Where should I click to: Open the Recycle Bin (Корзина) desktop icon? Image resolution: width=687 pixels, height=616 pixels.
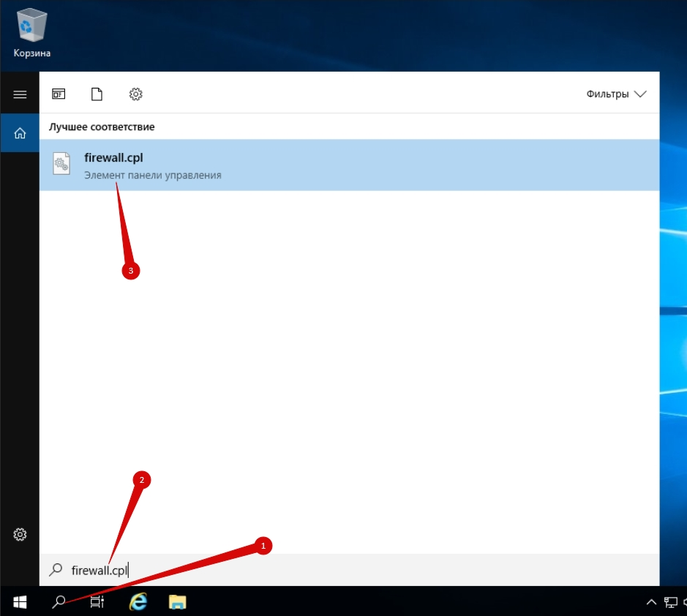[x=31, y=34]
